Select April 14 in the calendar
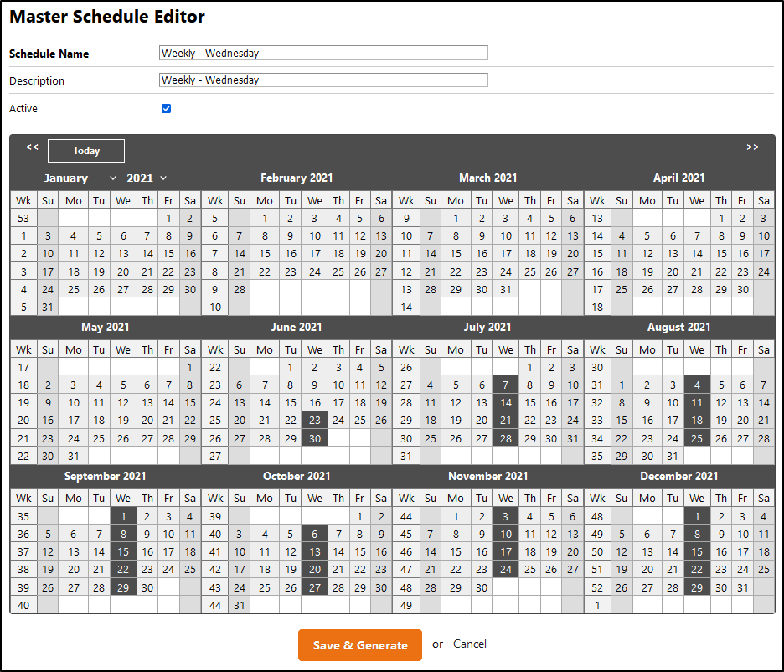 697,254
